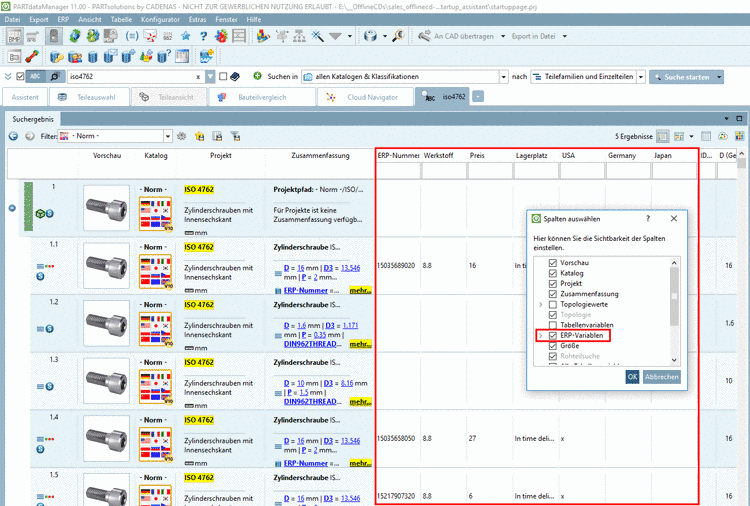750x506 pixels.
Task: Open the Filter Norm dropdown
Action: pos(167,136)
